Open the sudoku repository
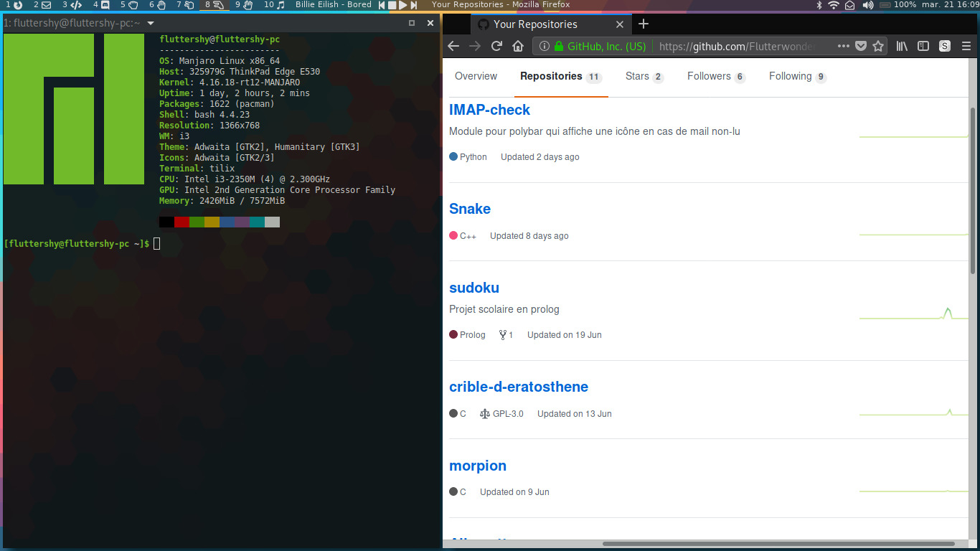This screenshot has height=551, width=980. [x=474, y=288]
